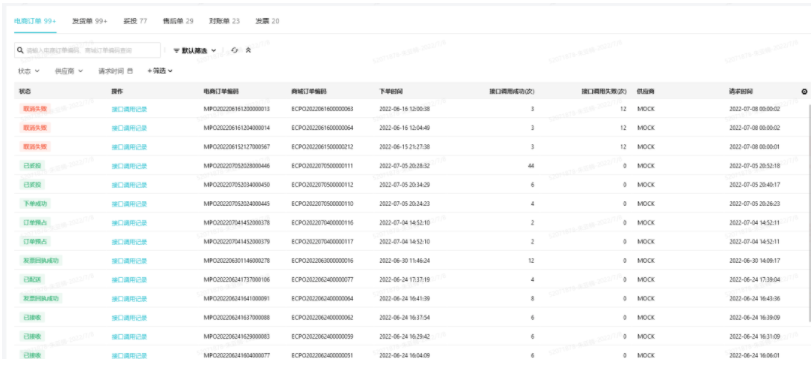Open 接口调用记录 for order MPO202207052024000445
The height and width of the screenshot is (374, 811).
(129, 204)
